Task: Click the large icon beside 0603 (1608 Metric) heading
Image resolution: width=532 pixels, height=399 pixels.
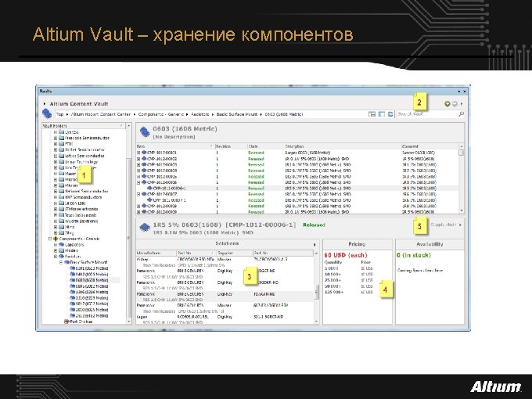Action: [x=145, y=131]
